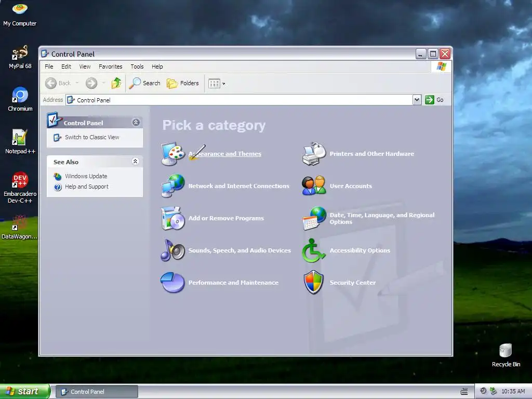Image resolution: width=532 pixels, height=399 pixels.
Task: Open the Edit menu
Action: pyautogui.click(x=66, y=66)
